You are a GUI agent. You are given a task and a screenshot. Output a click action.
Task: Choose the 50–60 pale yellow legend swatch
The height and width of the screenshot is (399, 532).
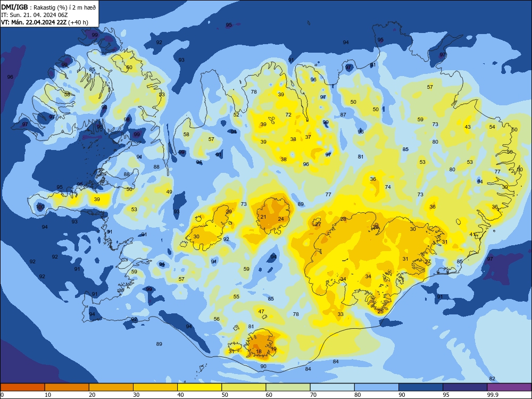tap(244, 387)
